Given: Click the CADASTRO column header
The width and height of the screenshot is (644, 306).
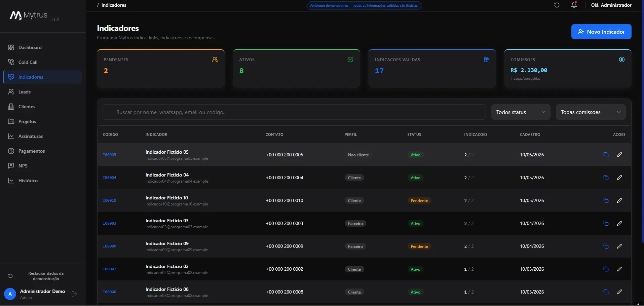Looking at the screenshot, I should [x=530, y=135].
